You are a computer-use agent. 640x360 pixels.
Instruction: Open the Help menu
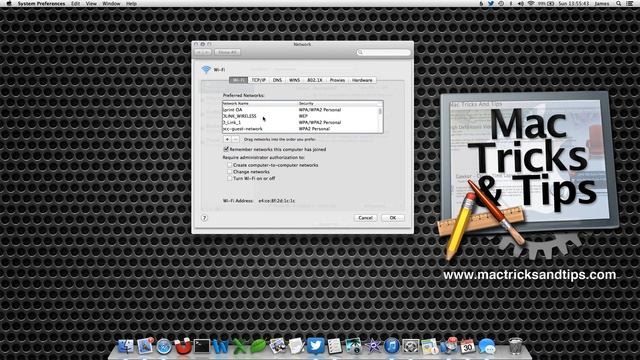[x=131, y=3]
